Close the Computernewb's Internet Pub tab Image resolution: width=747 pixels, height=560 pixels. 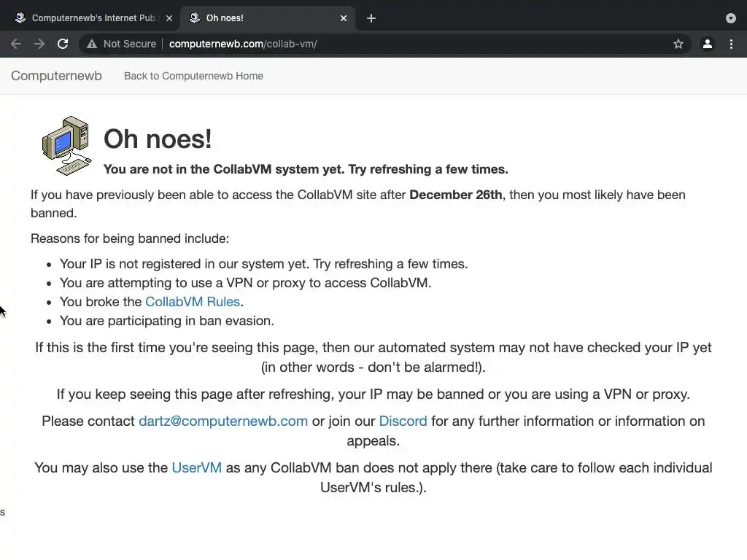(169, 18)
